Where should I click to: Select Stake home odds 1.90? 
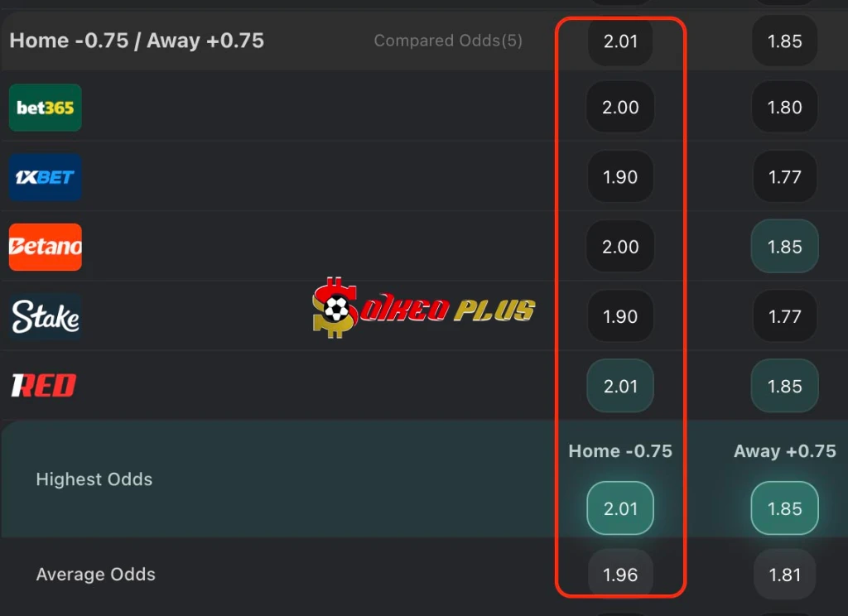coord(620,316)
